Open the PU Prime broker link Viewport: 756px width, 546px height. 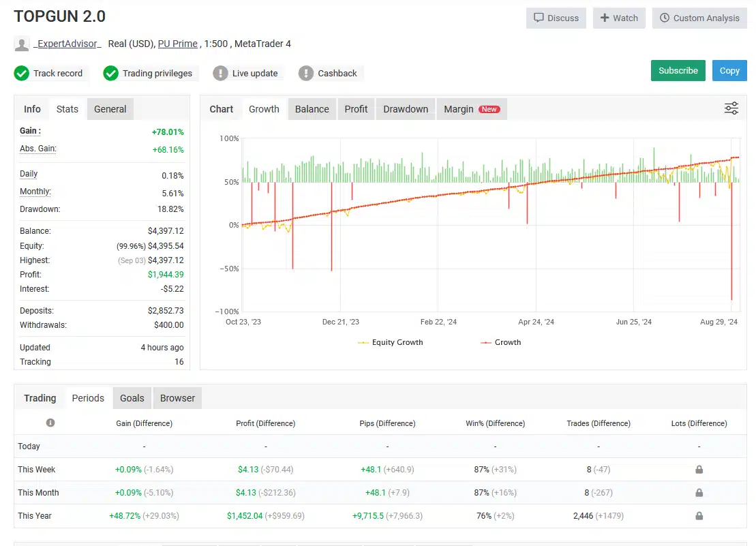point(177,44)
